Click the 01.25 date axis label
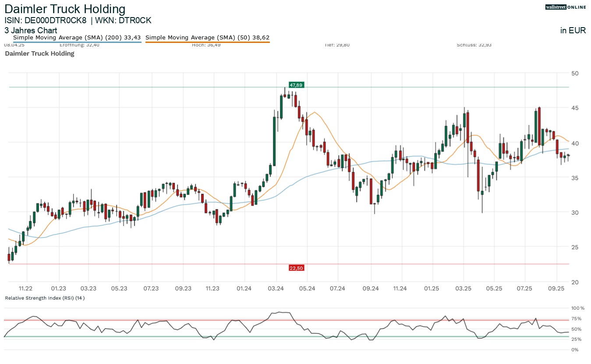Screen dimensions: 591x364 point(432,288)
